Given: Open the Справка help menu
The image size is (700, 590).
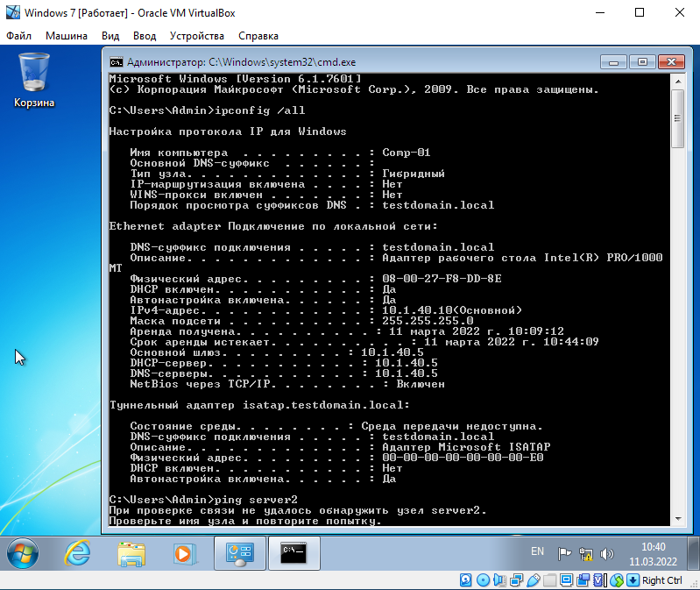Looking at the screenshot, I should pyautogui.click(x=258, y=36).
